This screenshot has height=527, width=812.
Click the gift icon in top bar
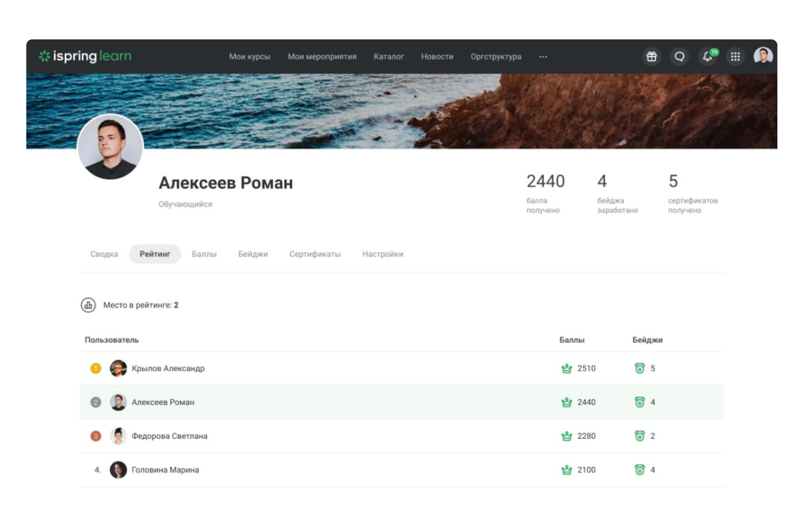tap(651, 57)
